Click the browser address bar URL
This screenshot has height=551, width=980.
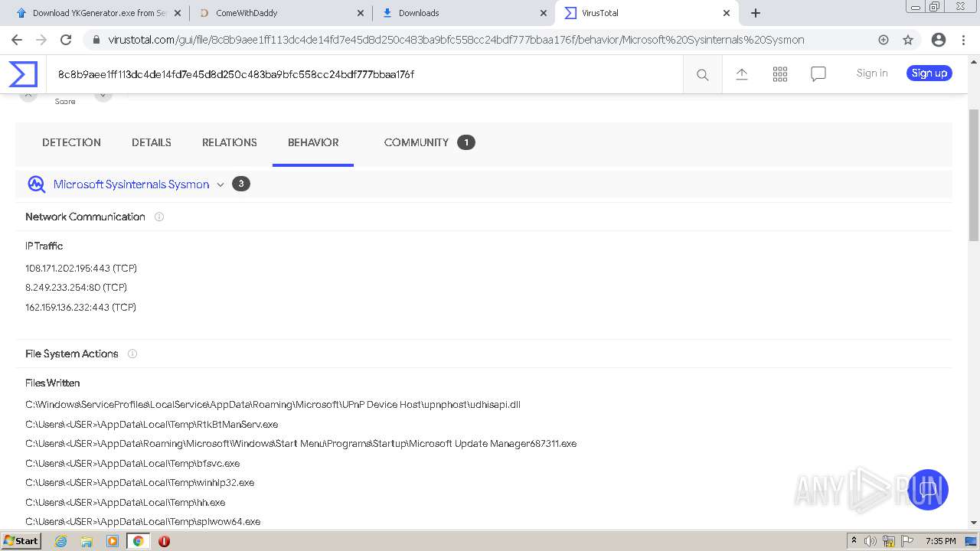(x=456, y=40)
